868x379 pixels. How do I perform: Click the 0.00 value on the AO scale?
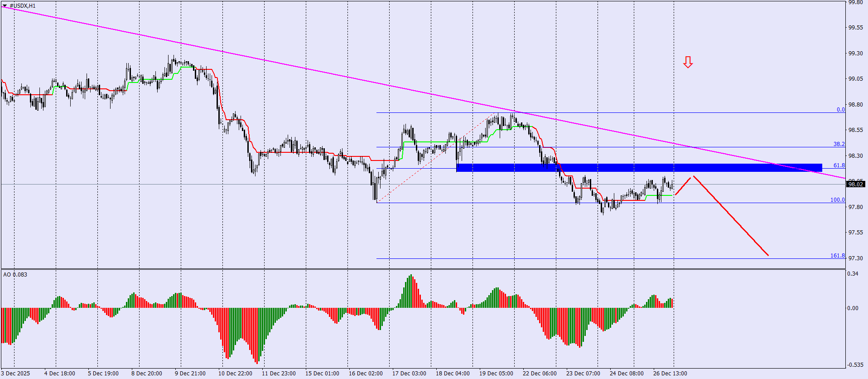(853, 308)
